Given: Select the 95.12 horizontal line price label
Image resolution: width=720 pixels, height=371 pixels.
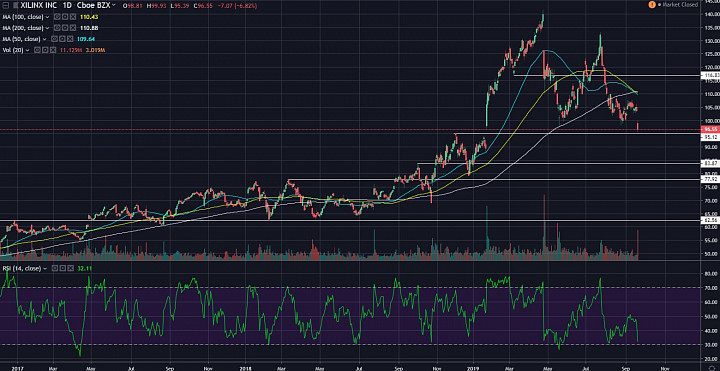Looking at the screenshot, I should [x=710, y=137].
